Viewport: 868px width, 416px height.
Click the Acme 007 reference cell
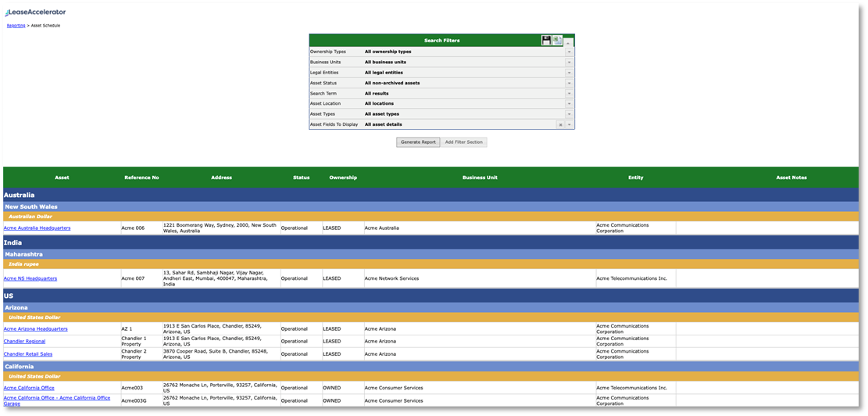coord(141,278)
